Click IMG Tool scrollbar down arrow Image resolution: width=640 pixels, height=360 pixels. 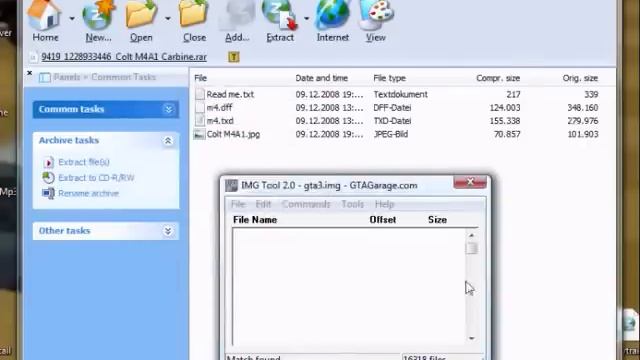pyautogui.click(x=471, y=338)
